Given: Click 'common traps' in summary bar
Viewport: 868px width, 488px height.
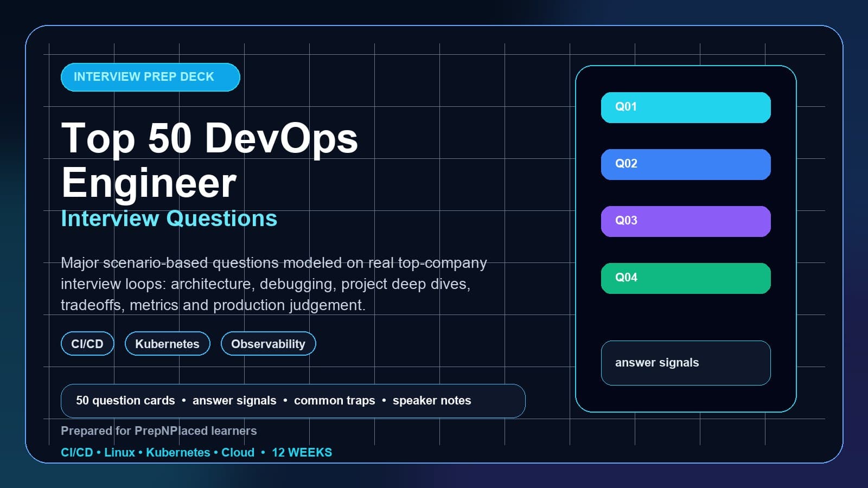Looking at the screenshot, I should tap(334, 401).
